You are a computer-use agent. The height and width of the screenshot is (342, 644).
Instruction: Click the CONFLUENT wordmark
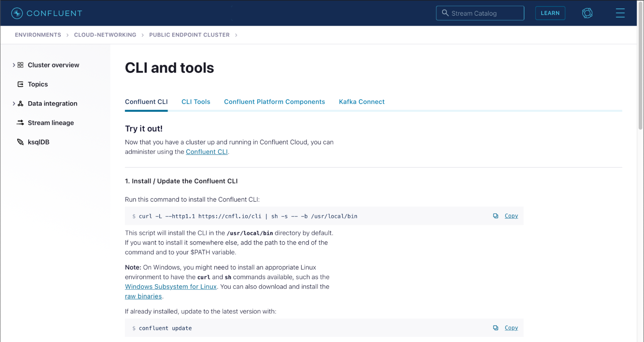point(55,13)
